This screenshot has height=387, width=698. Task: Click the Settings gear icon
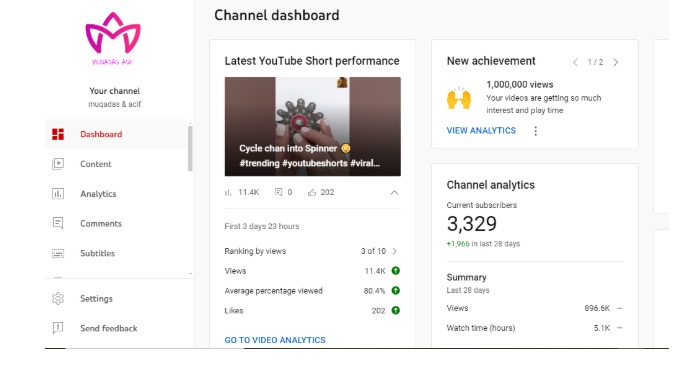point(58,298)
